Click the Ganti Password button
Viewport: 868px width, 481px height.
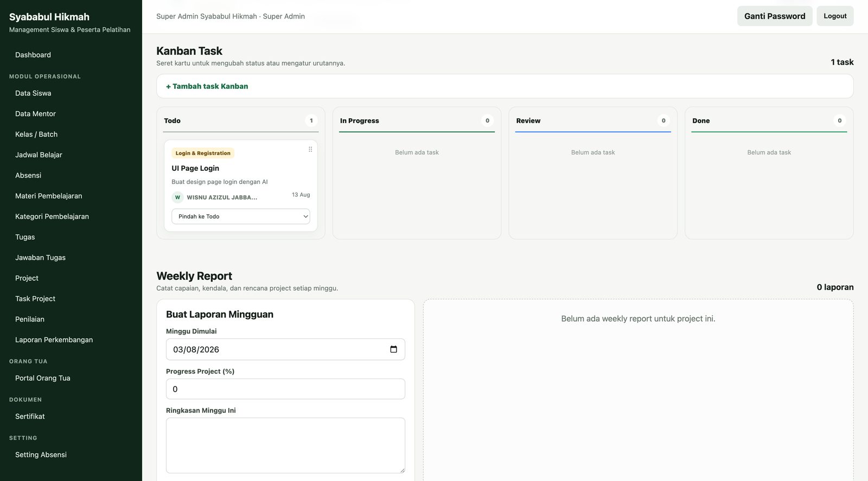tap(775, 16)
